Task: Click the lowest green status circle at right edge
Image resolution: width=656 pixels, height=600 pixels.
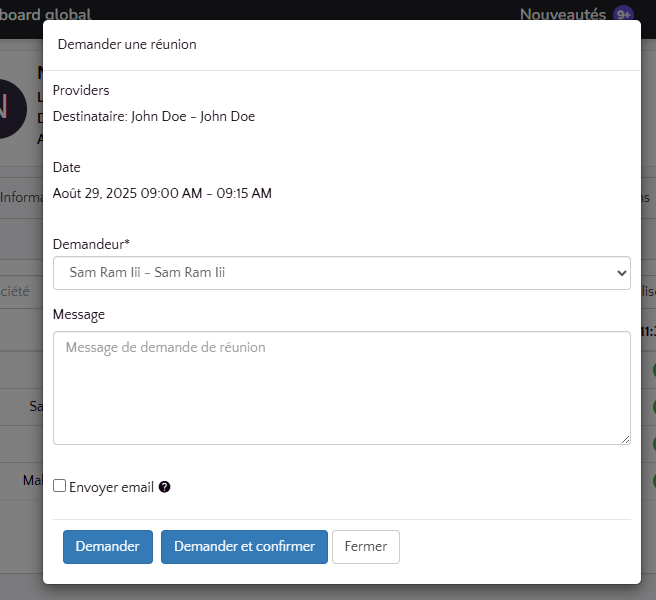Action: point(652,481)
